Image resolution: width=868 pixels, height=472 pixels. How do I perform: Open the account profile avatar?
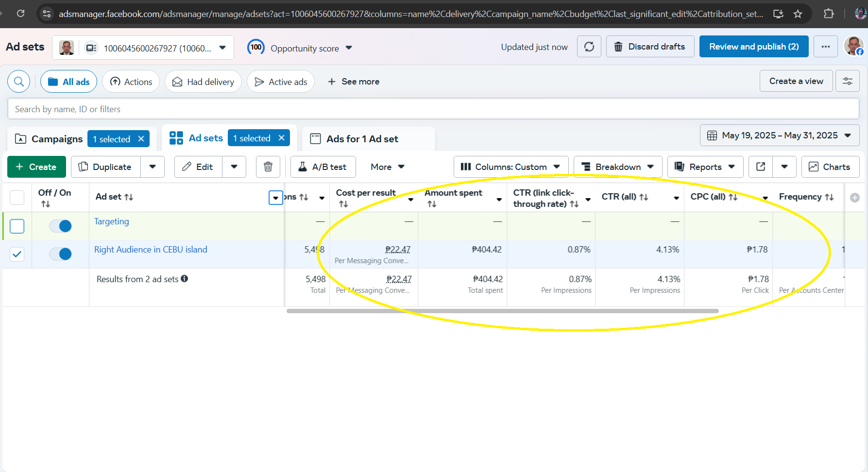point(853,46)
